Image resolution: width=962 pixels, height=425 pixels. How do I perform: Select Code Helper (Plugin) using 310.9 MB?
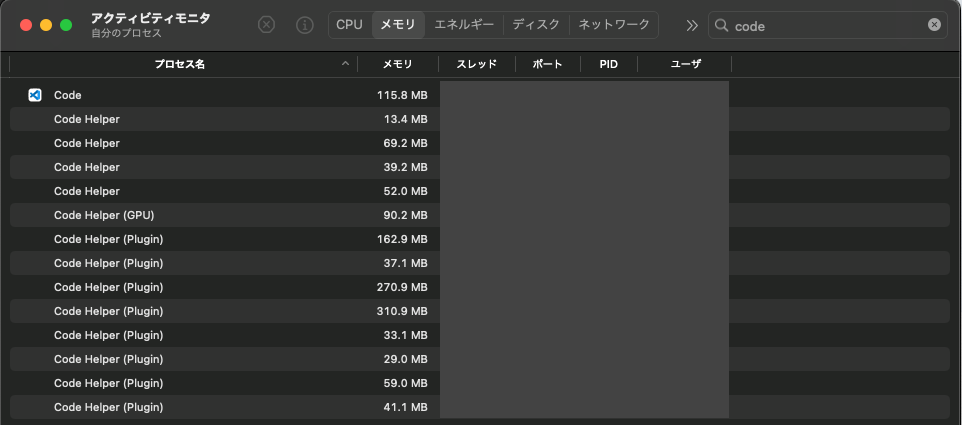480,311
